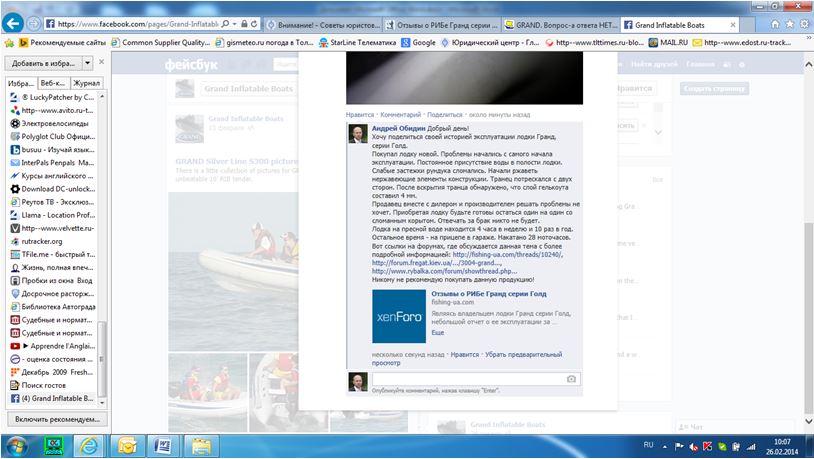
Task: Go back with the browser Back arrow
Action: [13, 23]
